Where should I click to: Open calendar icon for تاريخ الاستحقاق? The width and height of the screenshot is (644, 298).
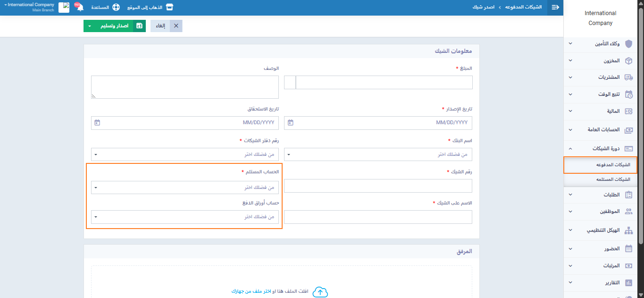tap(97, 123)
